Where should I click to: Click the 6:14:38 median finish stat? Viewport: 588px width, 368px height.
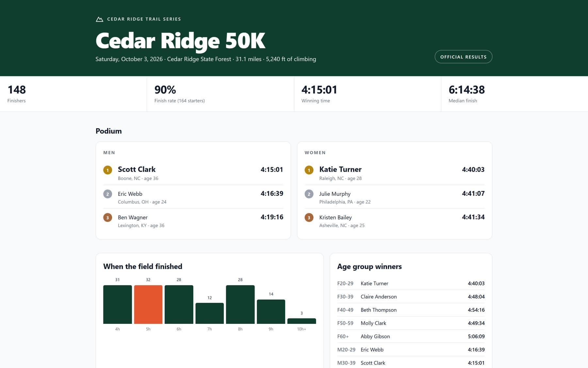pyautogui.click(x=514, y=94)
